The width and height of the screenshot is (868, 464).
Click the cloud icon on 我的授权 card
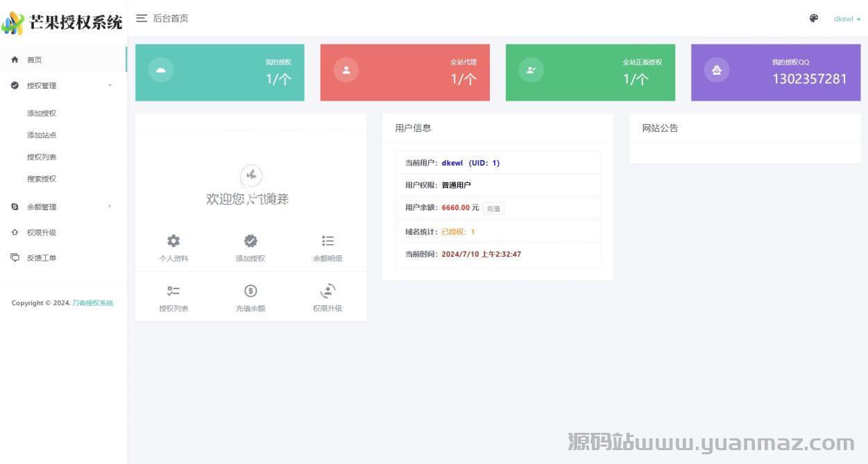click(x=161, y=70)
